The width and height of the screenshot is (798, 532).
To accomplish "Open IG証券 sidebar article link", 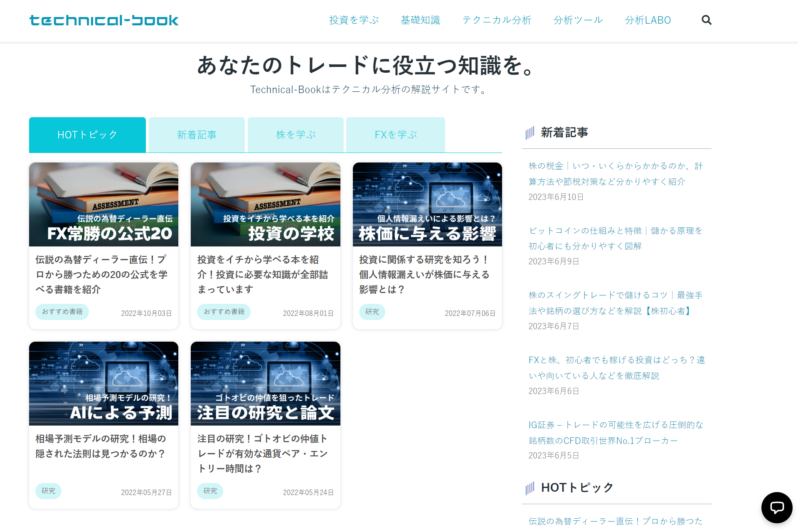I will pos(615,432).
